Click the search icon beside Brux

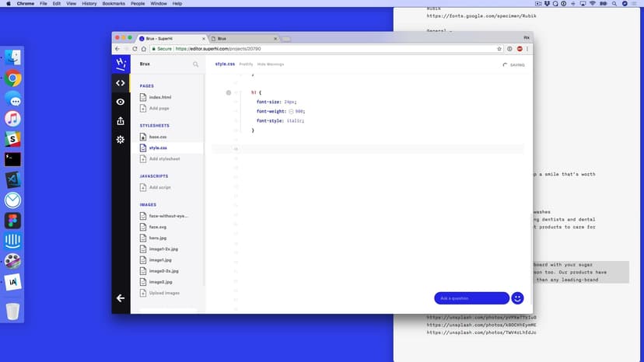pos(195,64)
